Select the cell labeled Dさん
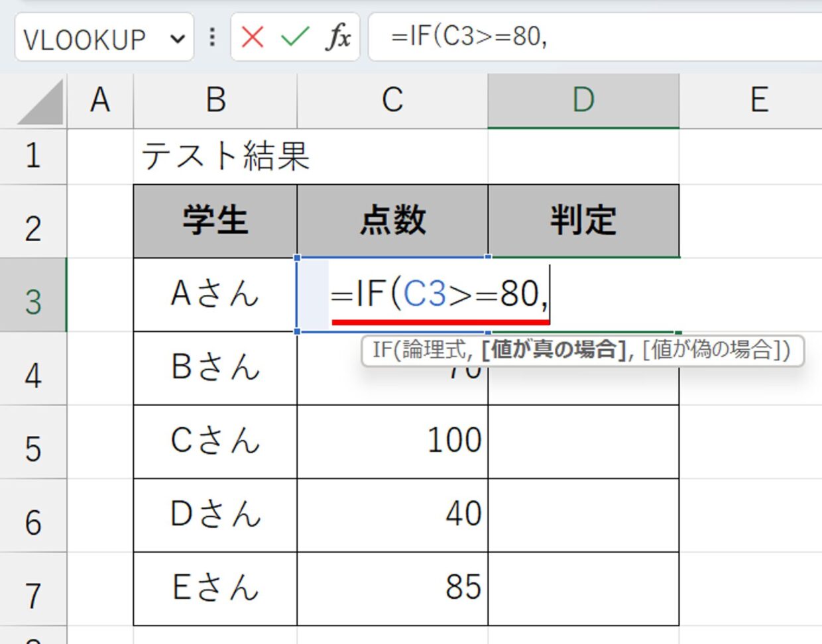 point(215,515)
